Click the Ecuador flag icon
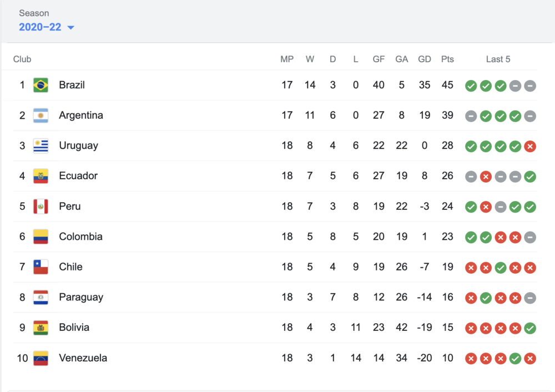 (41, 176)
